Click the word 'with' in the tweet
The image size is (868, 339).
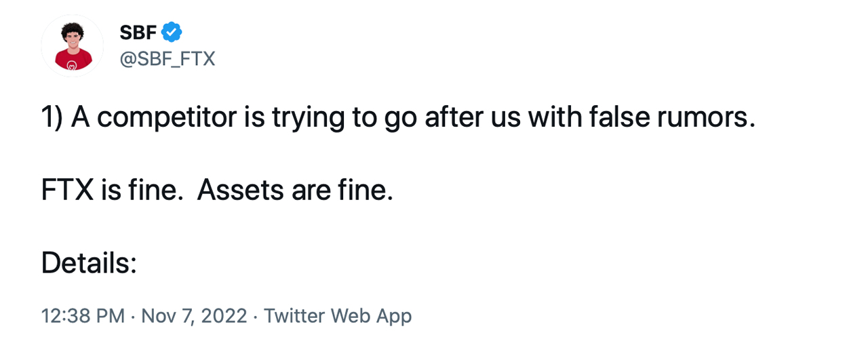(x=550, y=119)
